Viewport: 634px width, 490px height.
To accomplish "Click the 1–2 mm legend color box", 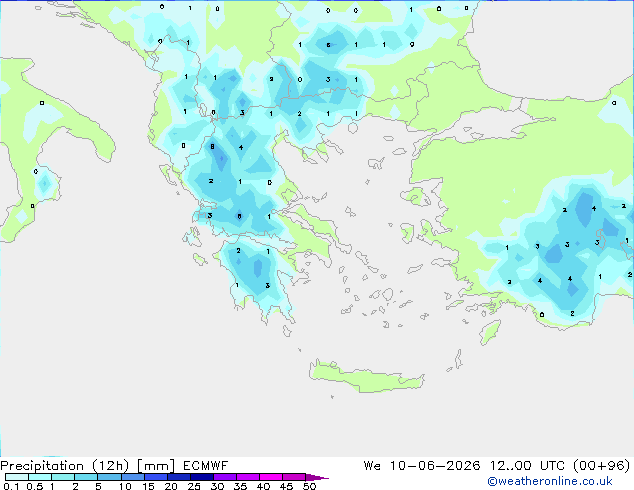I will pyautogui.click(x=63, y=477).
